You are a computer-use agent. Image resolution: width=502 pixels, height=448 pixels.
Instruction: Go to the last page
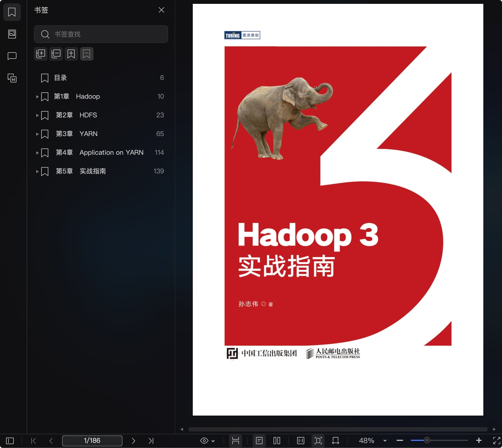pyautogui.click(x=151, y=441)
